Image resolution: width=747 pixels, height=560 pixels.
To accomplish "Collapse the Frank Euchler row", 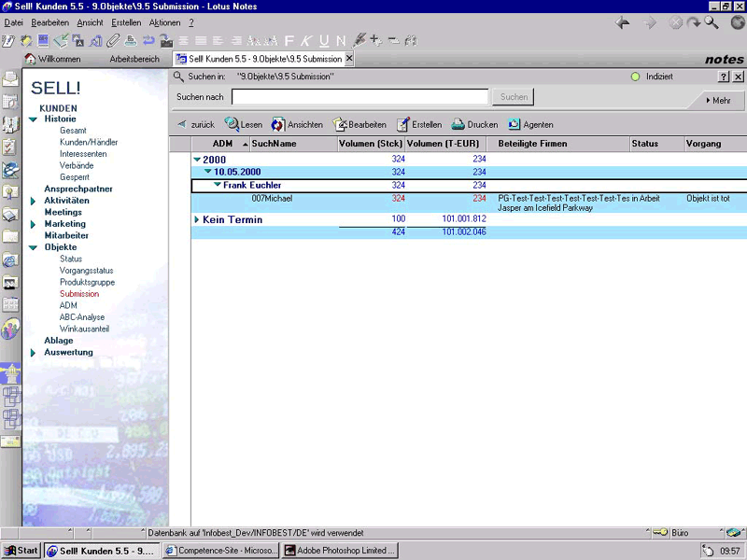I will click(218, 185).
